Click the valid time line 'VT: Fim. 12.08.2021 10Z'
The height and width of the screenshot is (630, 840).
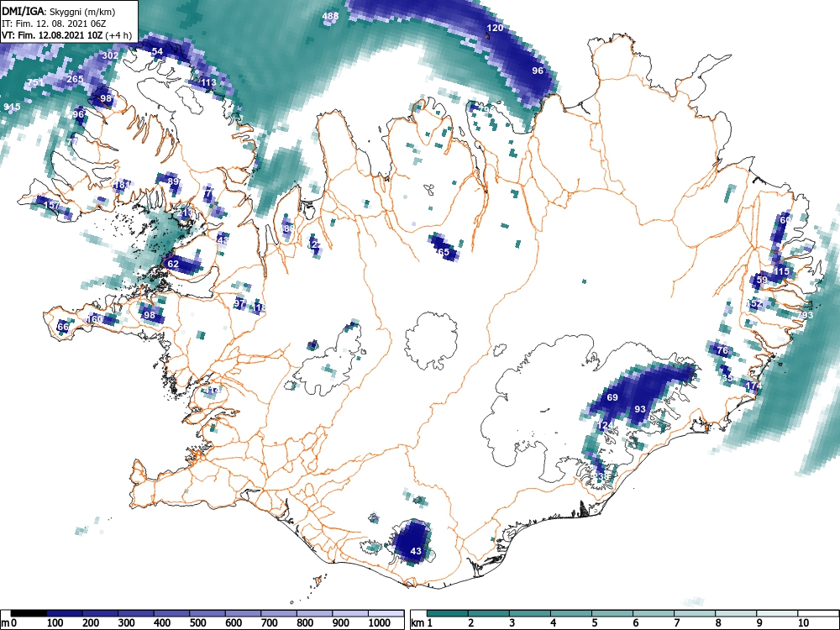tap(52, 35)
